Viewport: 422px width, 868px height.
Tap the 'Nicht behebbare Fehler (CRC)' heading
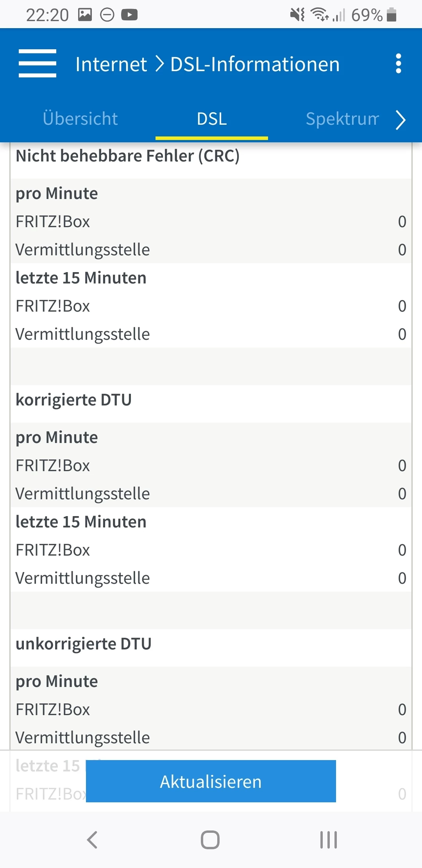(x=127, y=156)
